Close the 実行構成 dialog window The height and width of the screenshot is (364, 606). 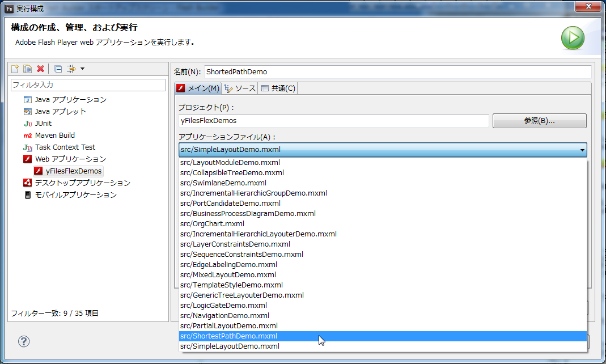point(588,6)
